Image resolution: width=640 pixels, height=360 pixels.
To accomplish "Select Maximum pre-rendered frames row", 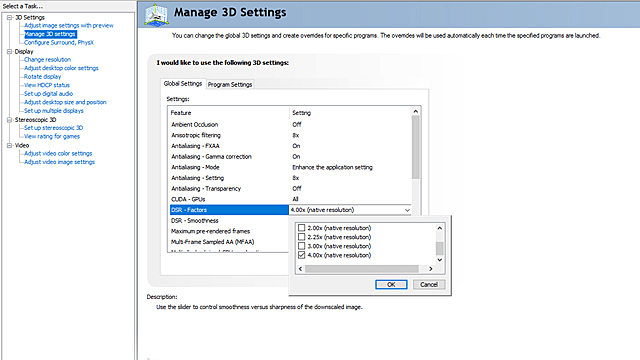I will tap(229, 231).
